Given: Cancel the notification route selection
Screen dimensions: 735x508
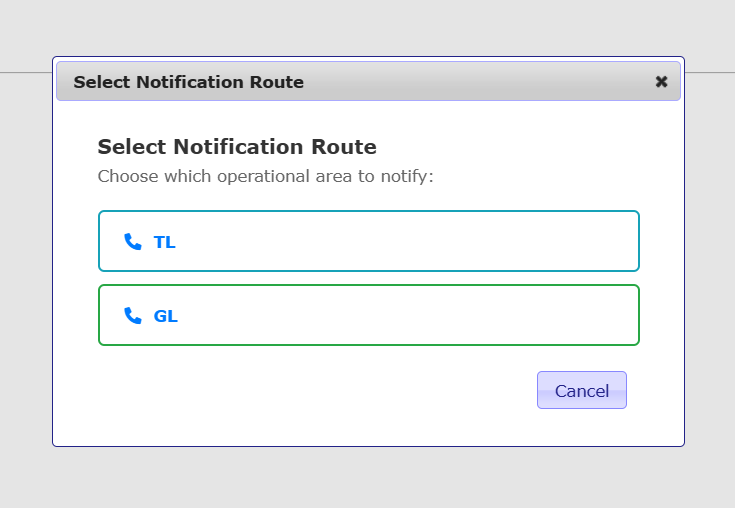Looking at the screenshot, I should (581, 391).
